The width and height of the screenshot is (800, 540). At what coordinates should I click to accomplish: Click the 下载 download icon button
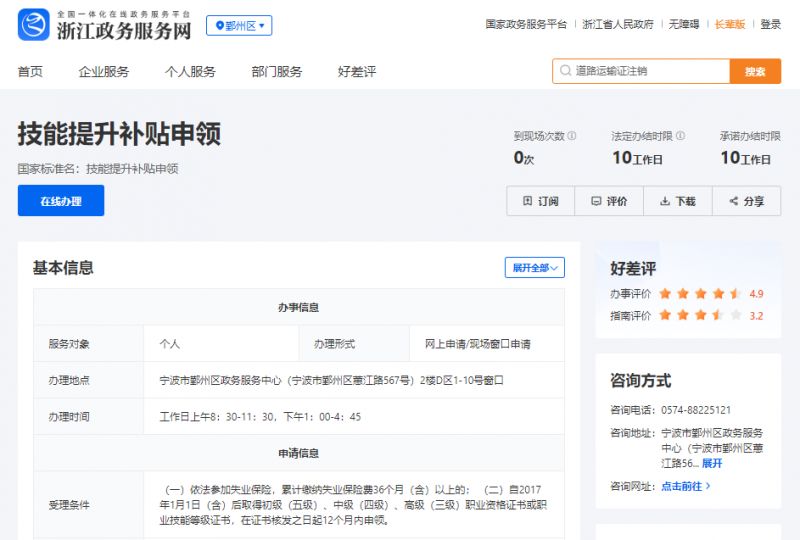[677, 201]
